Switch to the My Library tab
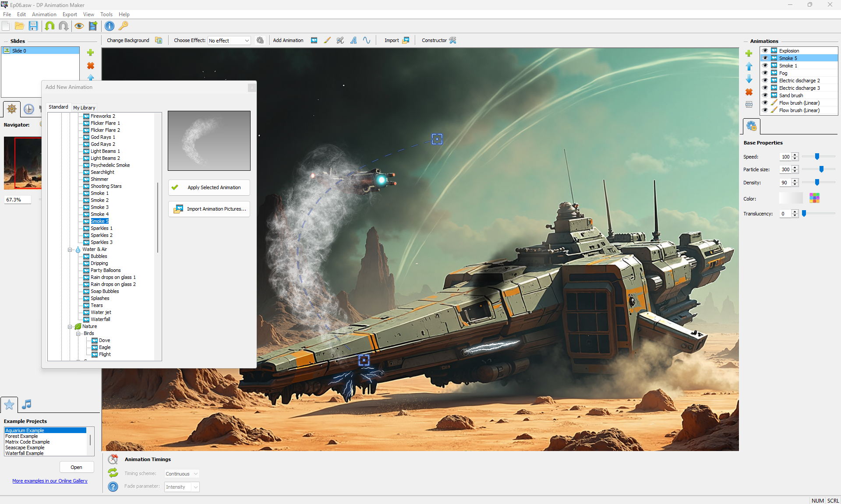 click(84, 108)
